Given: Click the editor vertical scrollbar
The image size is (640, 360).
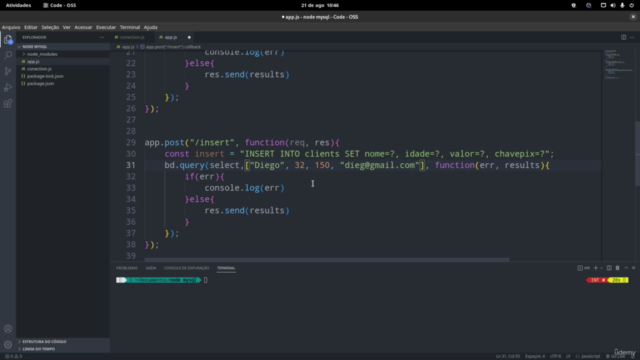Looking at the screenshot, I should point(637,153).
